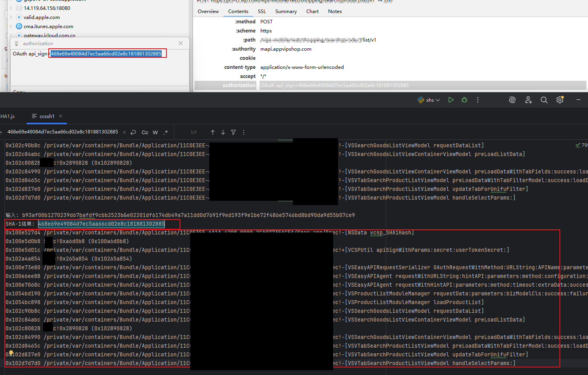Viewport: 588px width, 375px height.
Task: Expand the 14.119.64.156:18080 tree node
Action: click(x=11, y=8)
